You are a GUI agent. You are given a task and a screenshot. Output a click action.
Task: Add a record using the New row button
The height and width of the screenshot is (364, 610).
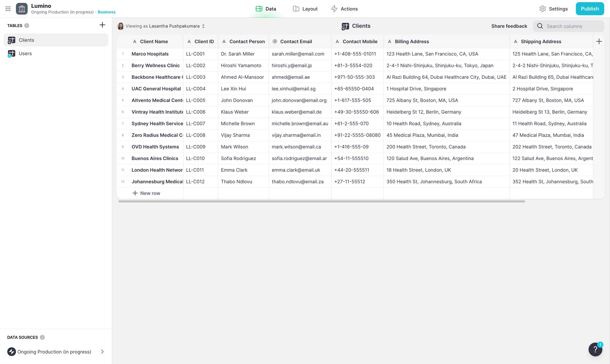pyautogui.click(x=146, y=193)
